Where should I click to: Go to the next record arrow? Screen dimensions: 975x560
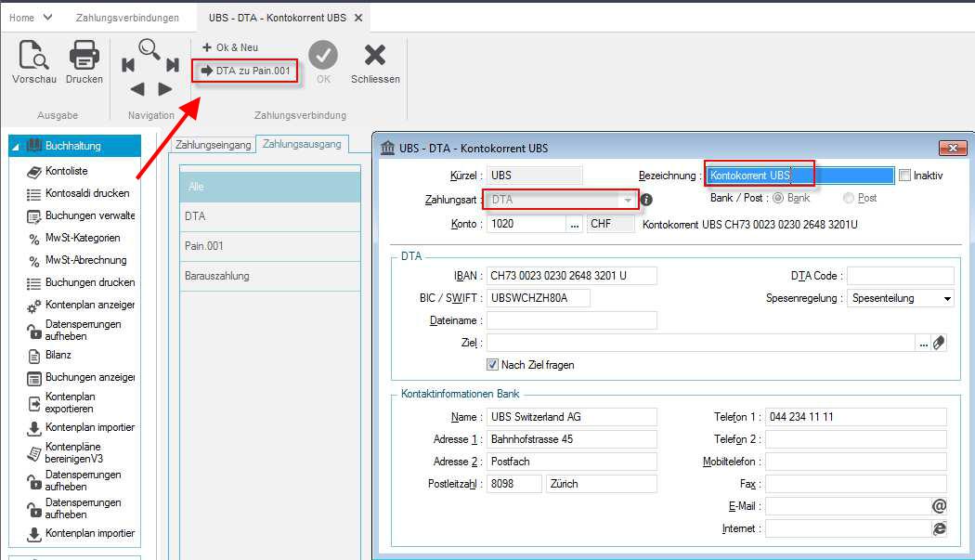point(164,89)
